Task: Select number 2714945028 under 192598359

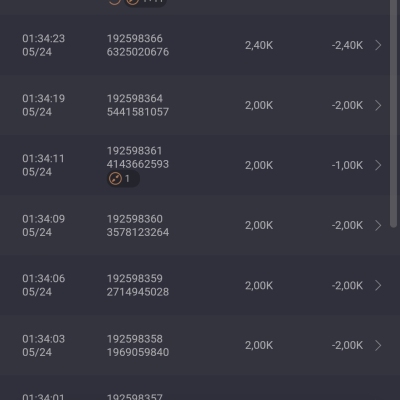Action: pyautogui.click(x=138, y=292)
